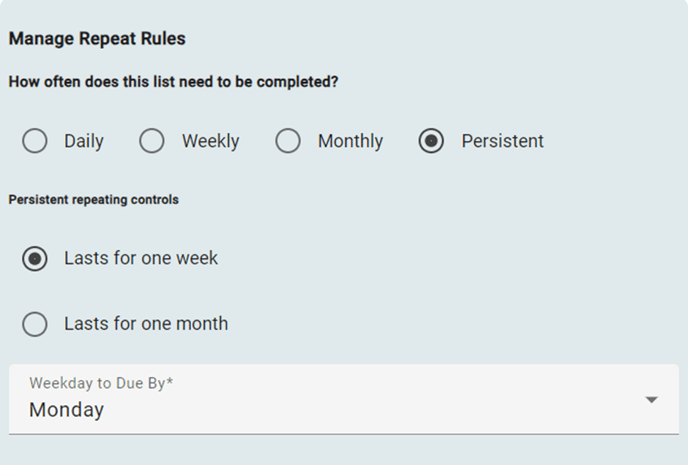Click the Daily option label
Screen dimensions: 688x465
point(84,141)
